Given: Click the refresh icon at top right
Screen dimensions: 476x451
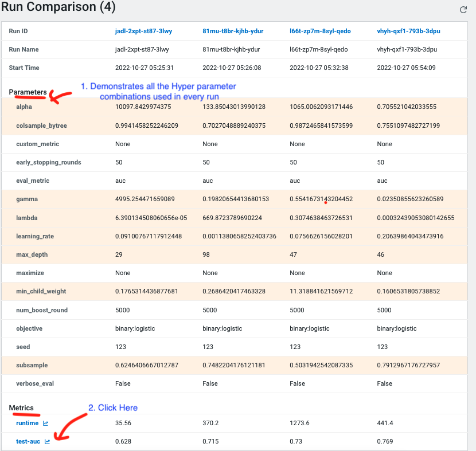Looking at the screenshot, I should pyautogui.click(x=465, y=9).
